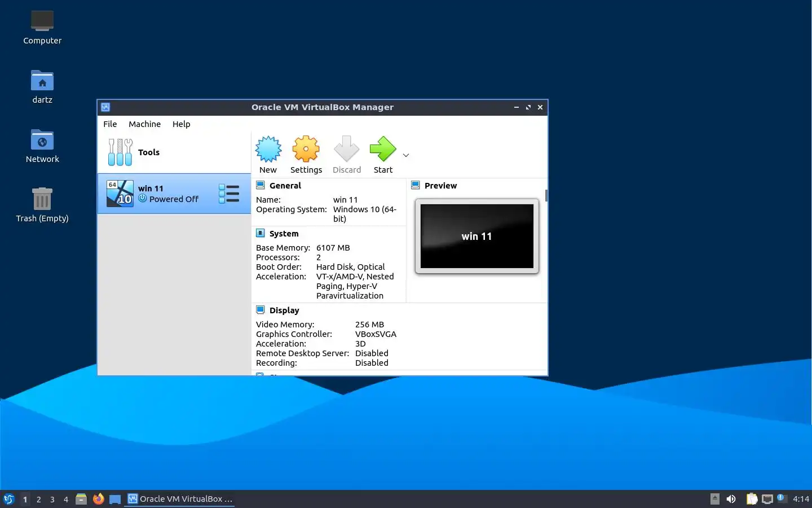812x508 pixels.
Task: Click the 'Hard Disk, Optical' boot order value
Action: tap(351, 267)
